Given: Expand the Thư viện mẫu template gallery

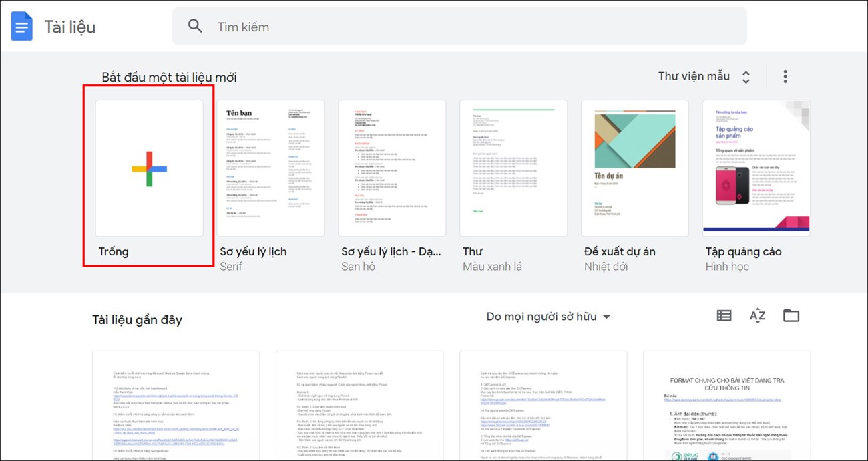Looking at the screenshot, I should coord(704,76).
